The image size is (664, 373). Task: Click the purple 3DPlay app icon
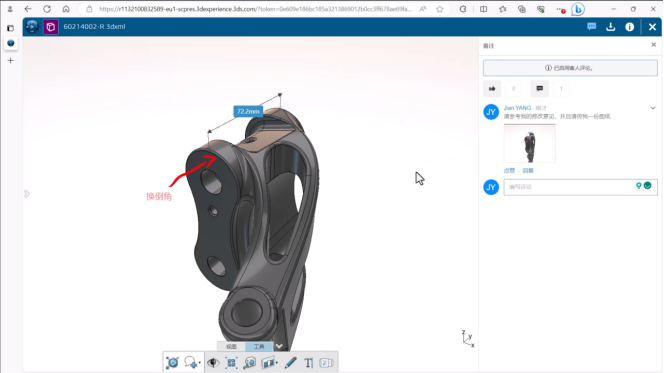51,27
